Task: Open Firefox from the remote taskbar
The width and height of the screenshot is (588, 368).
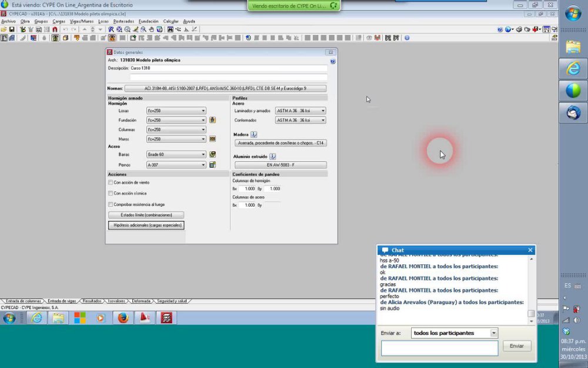Action: click(123, 318)
